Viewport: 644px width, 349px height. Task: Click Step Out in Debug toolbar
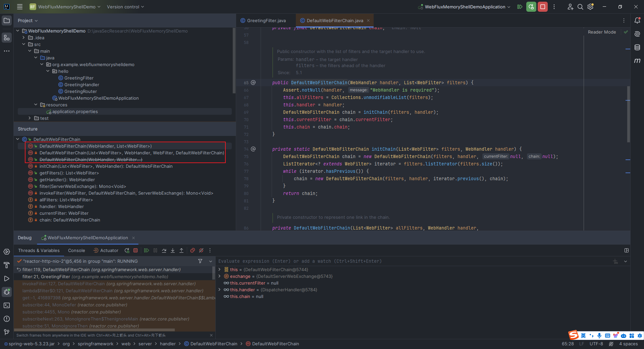(x=181, y=250)
